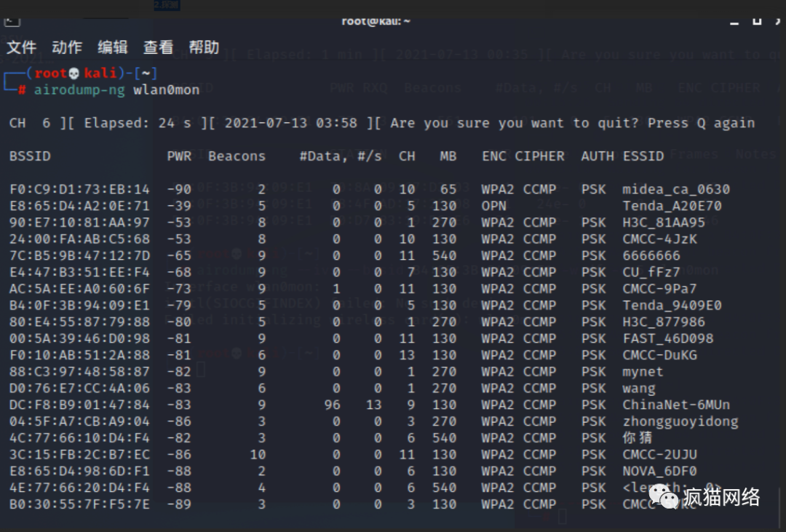The width and height of the screenshot is (786, 532).
Task: Click the terminal icon in title bar
Action: pyautogui.click(x=12, y=22)
